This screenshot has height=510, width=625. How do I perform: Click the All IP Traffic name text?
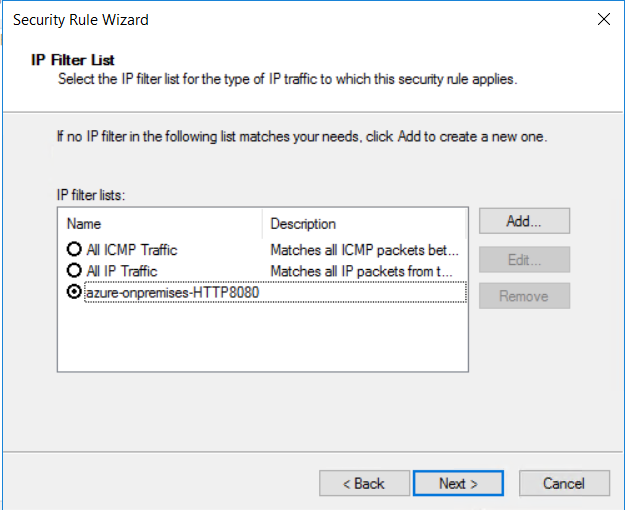[x=122, y=271]
